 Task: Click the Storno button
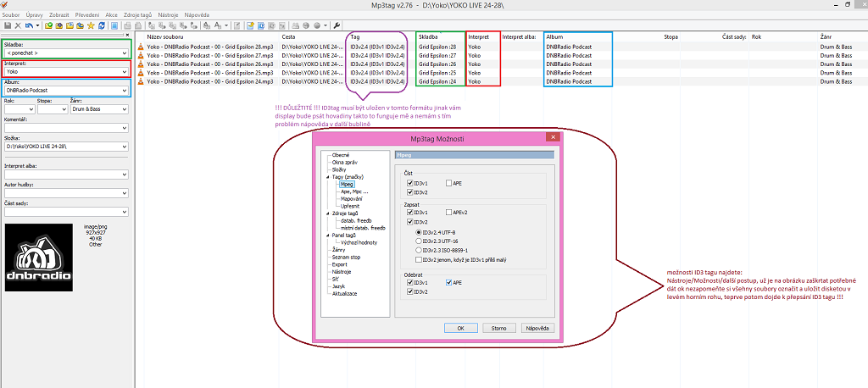point(498,327)
